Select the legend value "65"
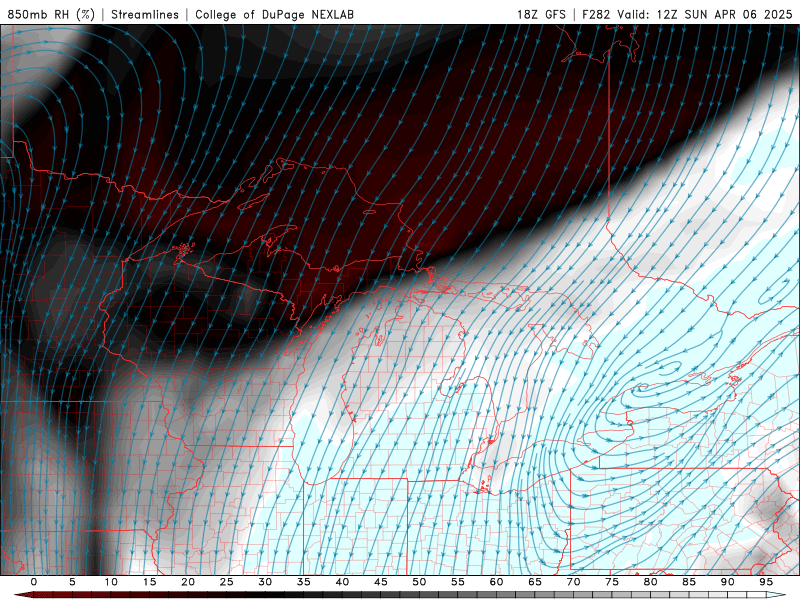This screenshot has height=600, width=800. 535,582
